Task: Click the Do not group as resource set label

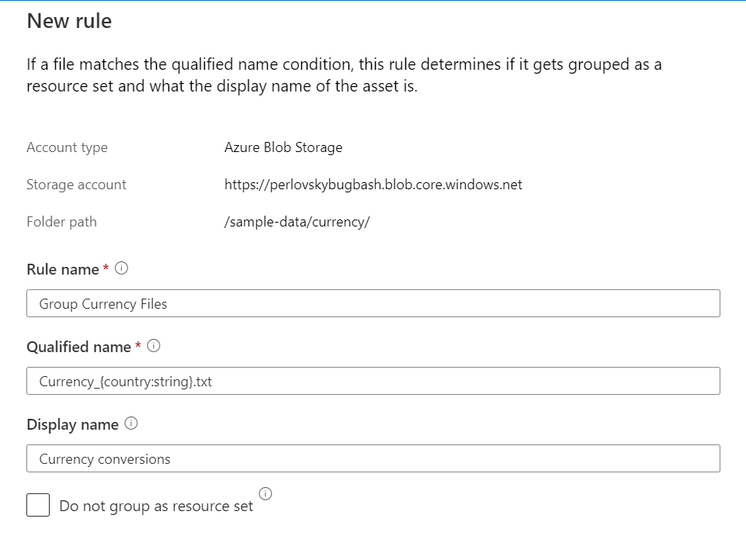Action: [x=155, y=506]
